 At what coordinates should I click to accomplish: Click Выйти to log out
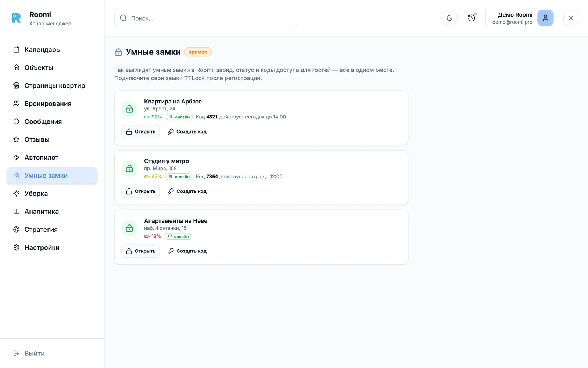pyautogui.click(x=29, y=353)
